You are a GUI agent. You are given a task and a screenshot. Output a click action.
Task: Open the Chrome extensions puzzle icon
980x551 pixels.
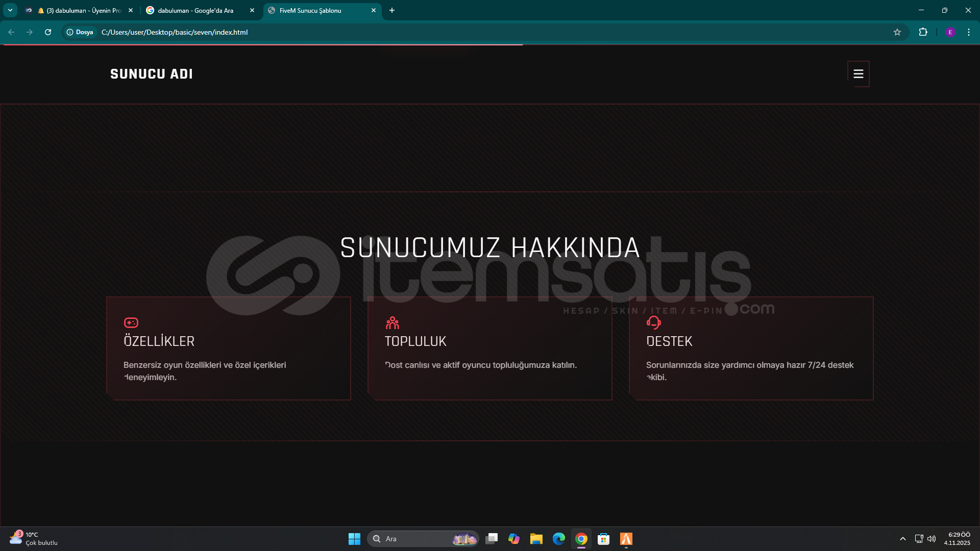[x=923, y=32]
